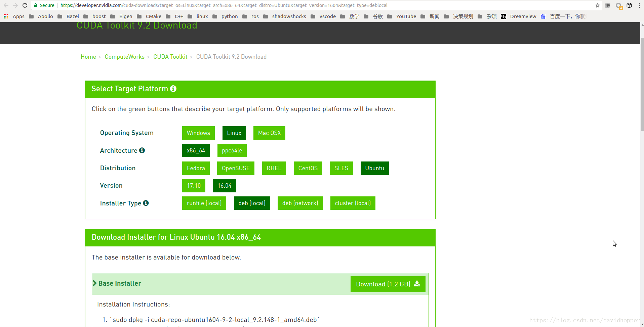Screen dimensions: 644x327
Task: Click the scrollbar down arrow
Action: tap(642, 324)
